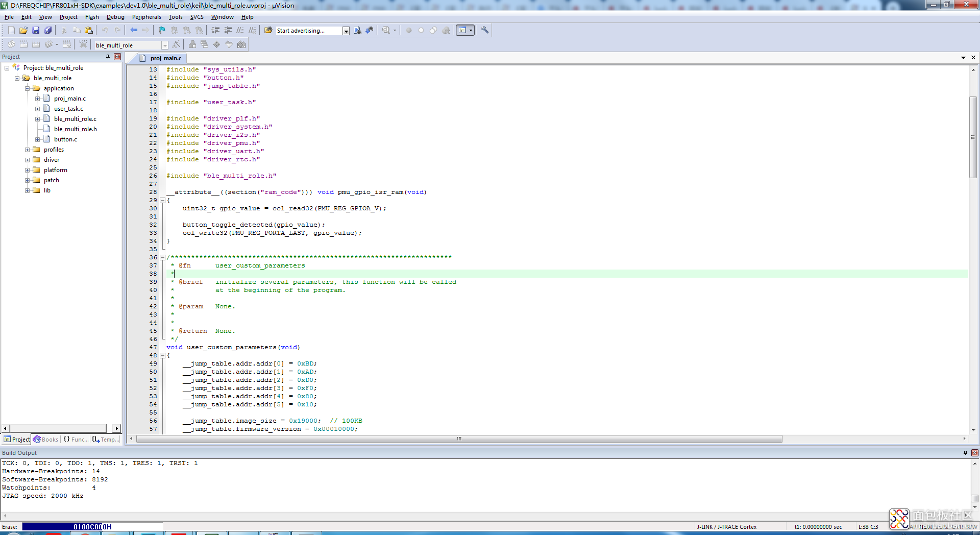
Task: Click the editor vertical scrollbar thumb
Action: click(x=973, y=137)
